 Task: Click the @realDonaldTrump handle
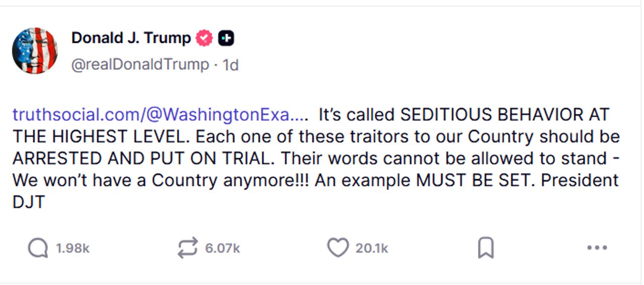[140, 64]
